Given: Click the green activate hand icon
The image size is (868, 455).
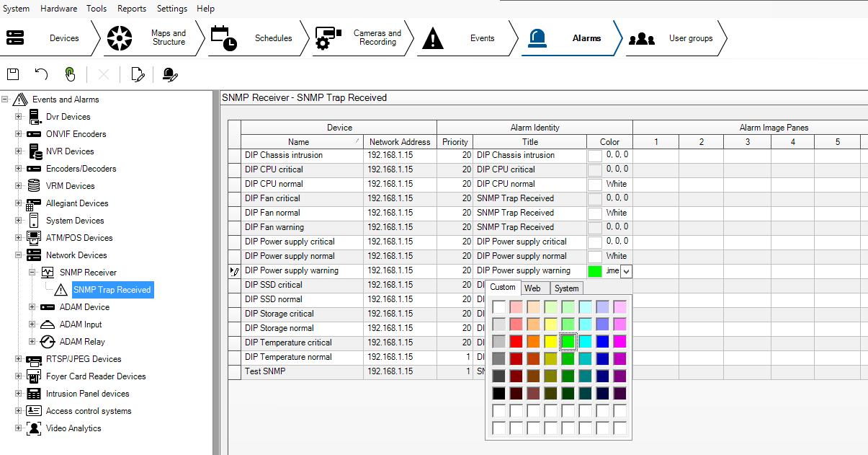Looking at the screenshot, I should 70,74.
